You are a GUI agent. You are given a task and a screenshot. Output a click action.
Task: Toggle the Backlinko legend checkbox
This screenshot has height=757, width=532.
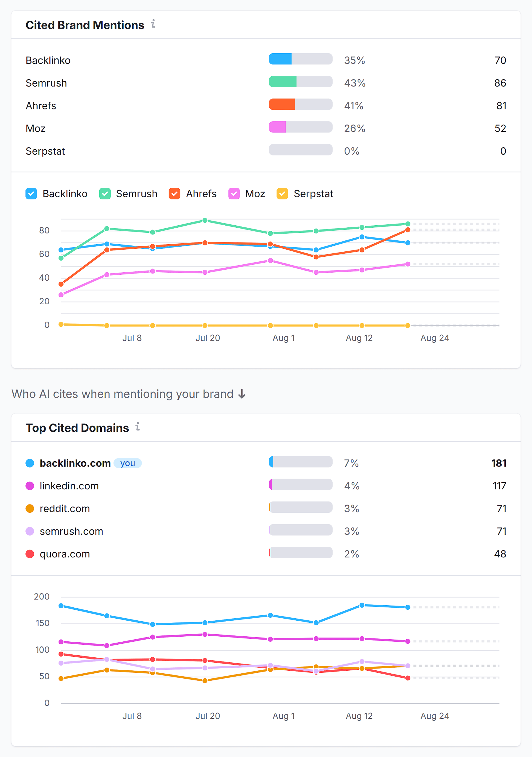[x=31, y=193]
